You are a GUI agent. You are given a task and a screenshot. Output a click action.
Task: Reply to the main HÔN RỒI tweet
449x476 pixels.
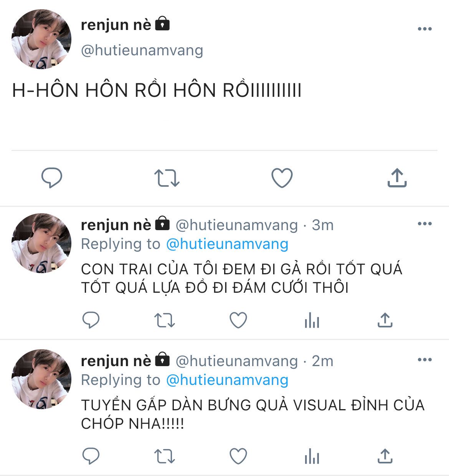51,177
